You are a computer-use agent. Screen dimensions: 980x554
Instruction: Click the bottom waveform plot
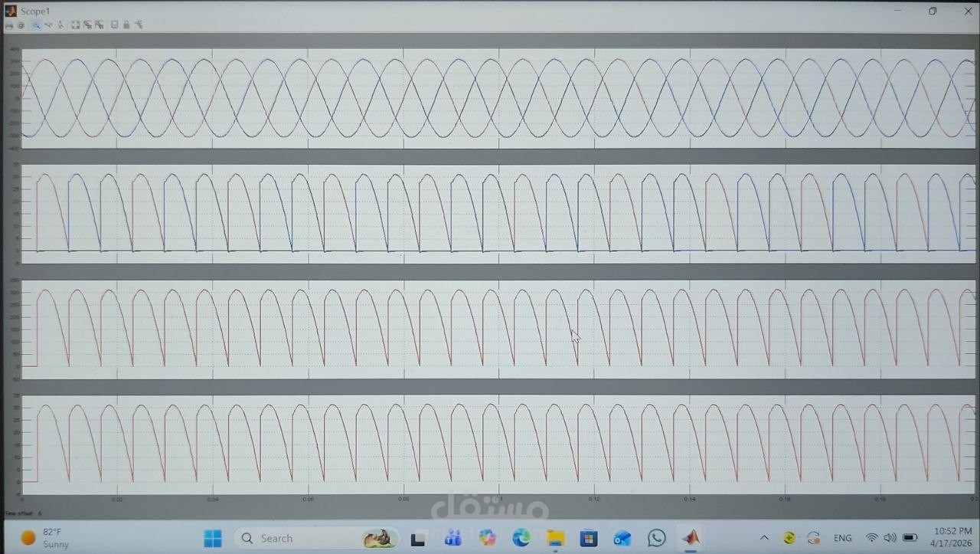(500, 444)
